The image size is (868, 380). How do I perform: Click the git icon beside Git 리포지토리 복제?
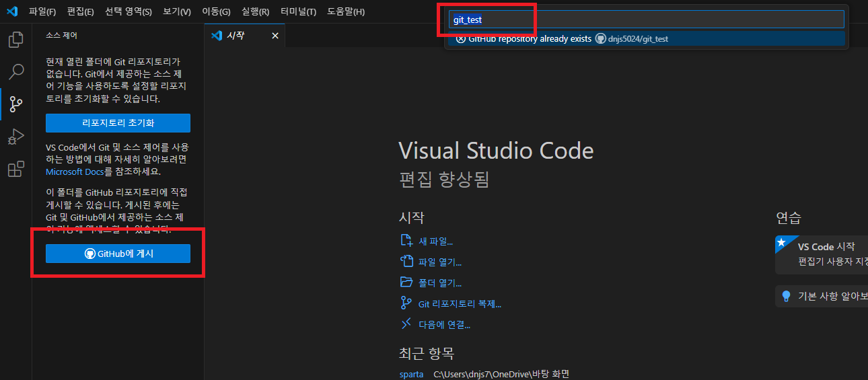click(x=406, y=303)
